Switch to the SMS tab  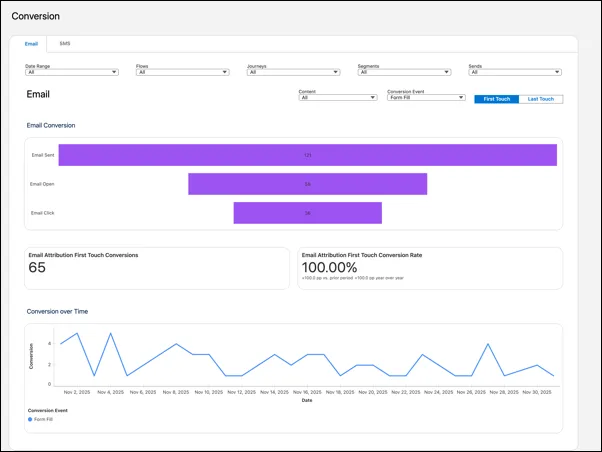[x=65, y=44]
